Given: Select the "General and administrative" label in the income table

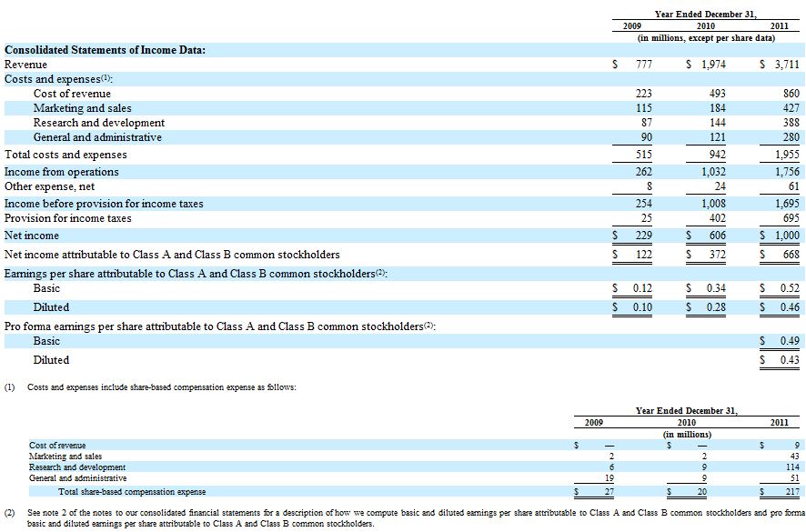Looking at the screenshot, I should (97, 137).
